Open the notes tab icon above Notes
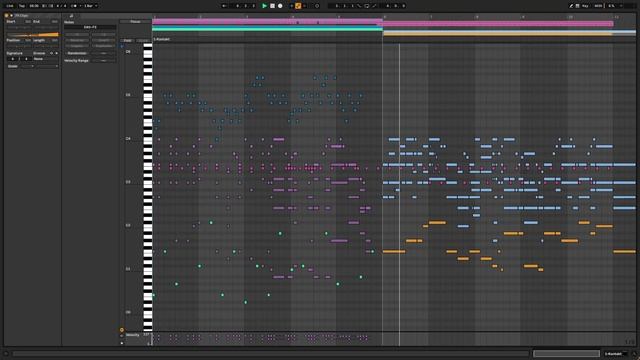This screenshot has width=640, height=360. (x=71, y=16)
